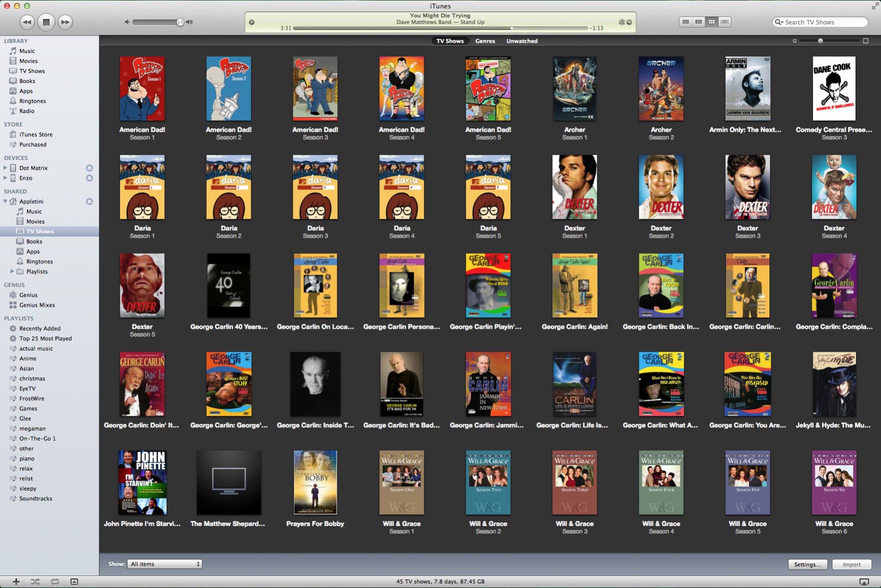Viewport: 881px width, 588px height.
Task: Adjust the artwork size slider
Action: (829, 41)
